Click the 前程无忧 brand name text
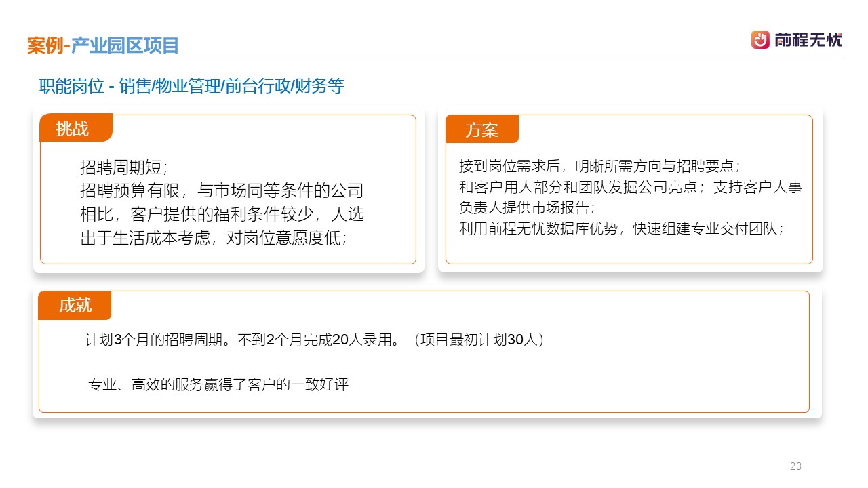This screenshot has height=488, width=868. (x=808, y=40)
